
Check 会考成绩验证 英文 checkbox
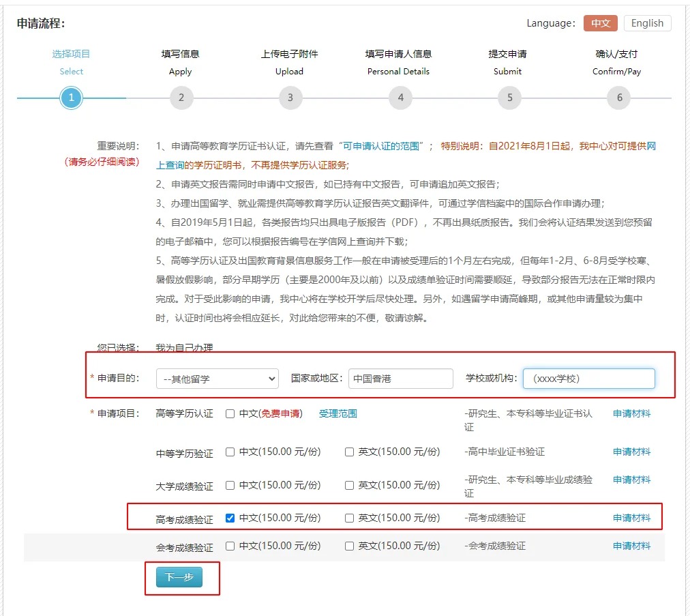[349, 546]
